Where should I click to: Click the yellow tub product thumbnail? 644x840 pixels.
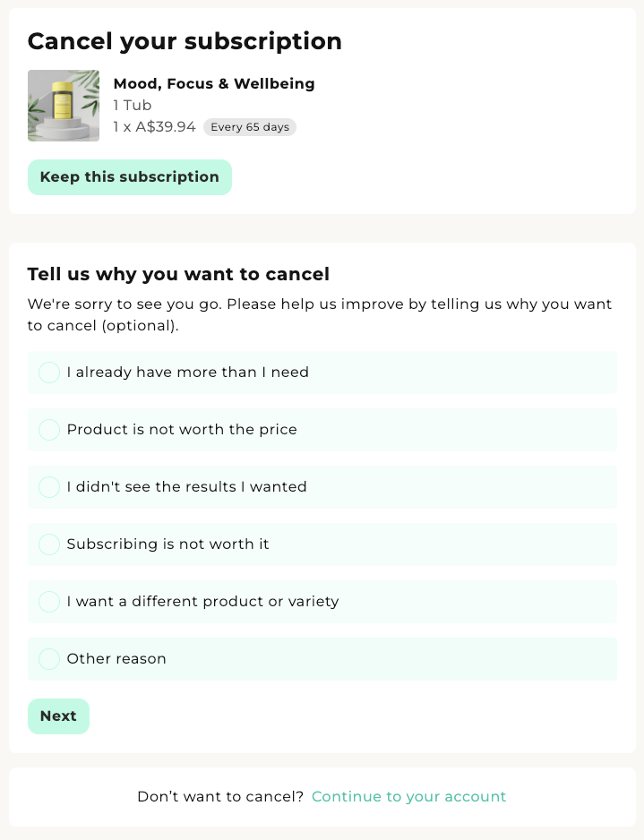pos(64,106)
